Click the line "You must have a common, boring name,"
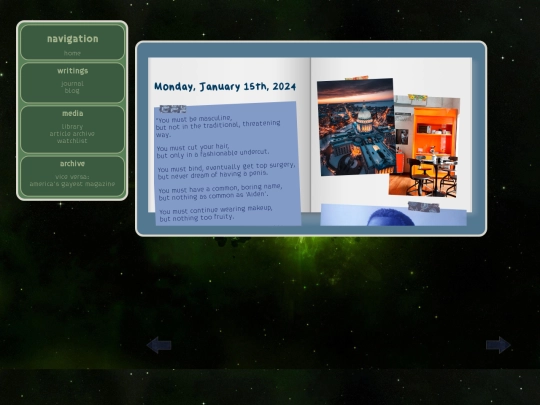The image size is (540, 405). [220, 188]
